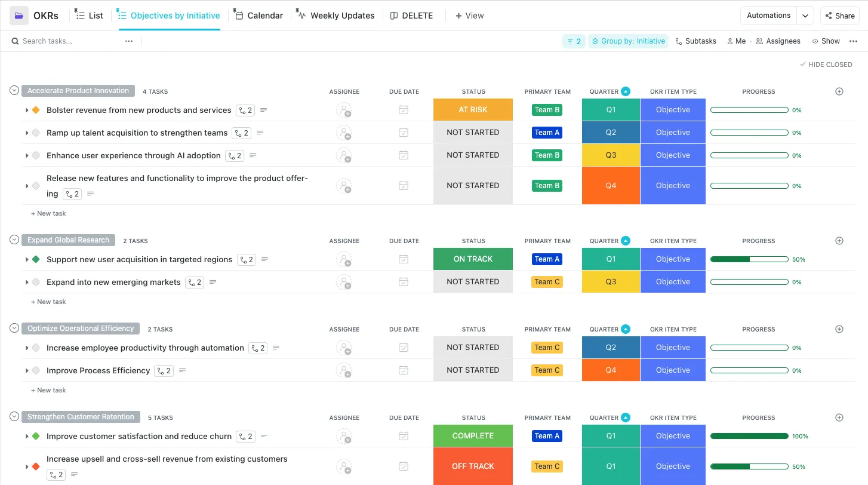Click assignee avatar for Bolster revenue task
The width and height of the screenshot is (868, 485).
[344, 110]
